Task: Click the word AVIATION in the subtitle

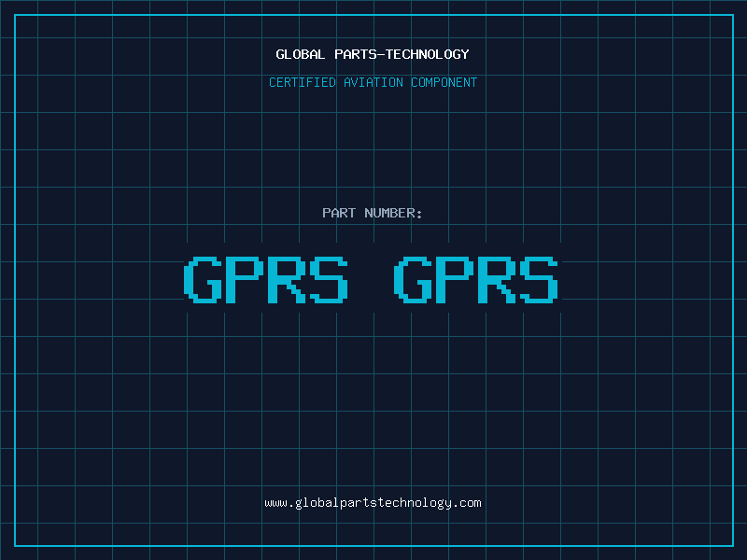Action: click(373, 83)
